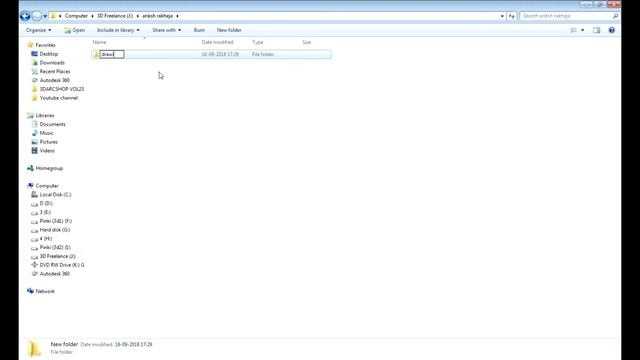Open 3D Freelance (J:) in navigation pane

tap(57, 256)
